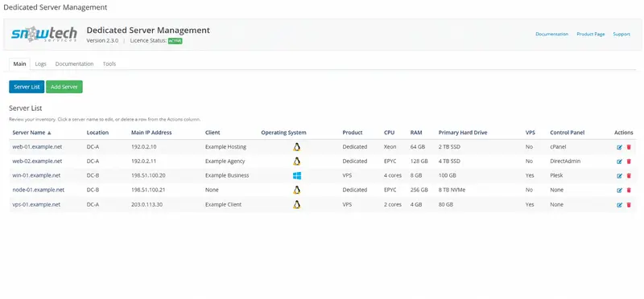
Task: Sort by the CPU column header
Action: [389, 133]
